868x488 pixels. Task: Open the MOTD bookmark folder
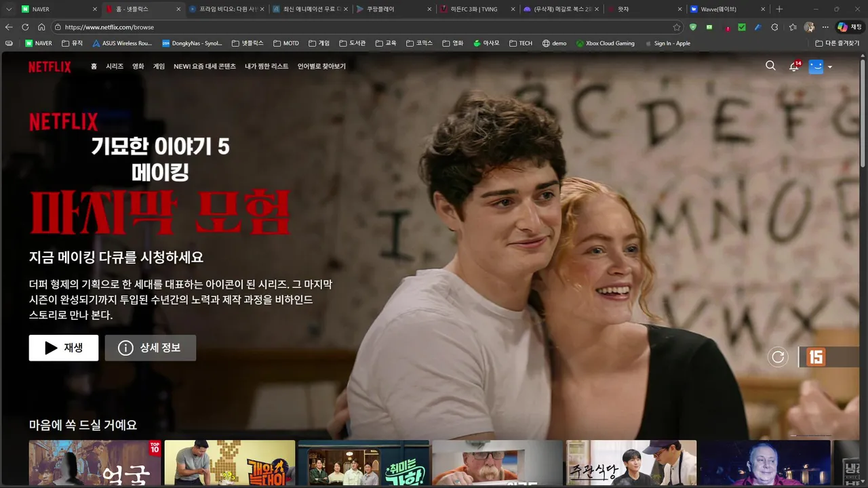[x=286, y=43]
